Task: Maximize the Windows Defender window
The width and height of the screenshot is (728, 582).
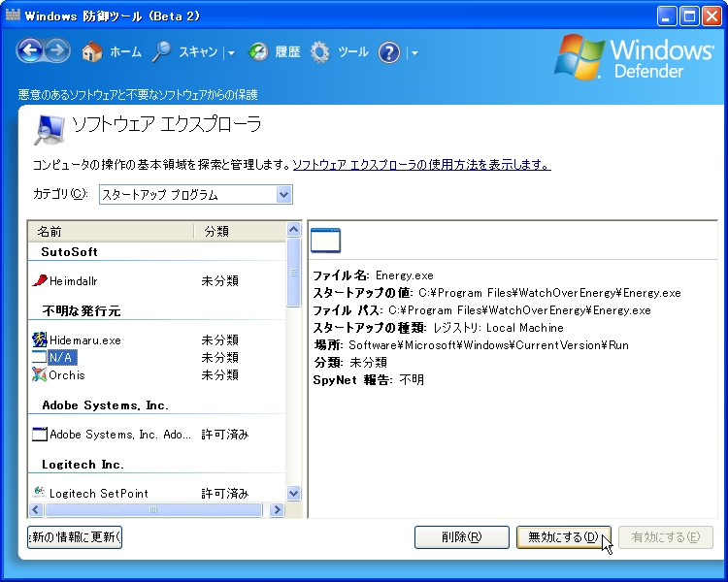Action: pyautogui.click(x=689, y=16)
